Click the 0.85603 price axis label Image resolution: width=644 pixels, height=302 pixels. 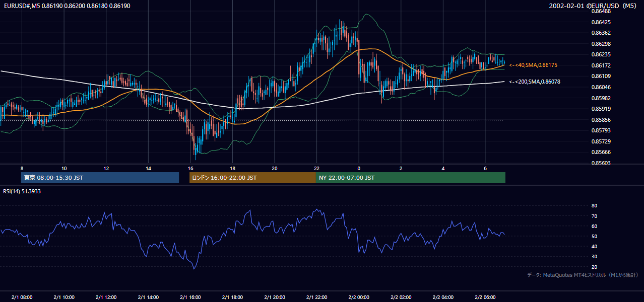(x=601, y=163)
